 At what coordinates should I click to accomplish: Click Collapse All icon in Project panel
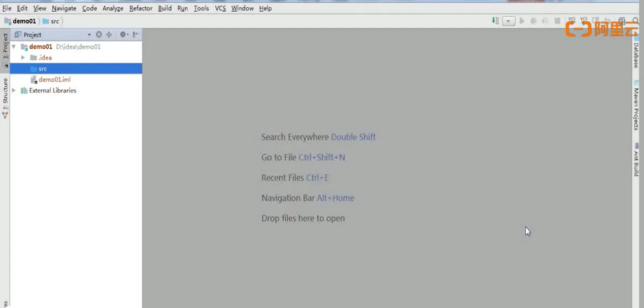109,35
